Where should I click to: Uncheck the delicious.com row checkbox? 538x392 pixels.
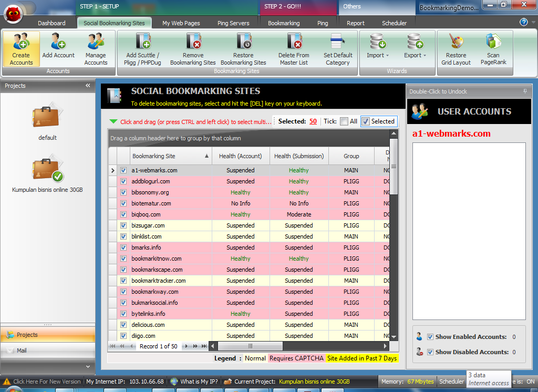click(x=123, y=325)
